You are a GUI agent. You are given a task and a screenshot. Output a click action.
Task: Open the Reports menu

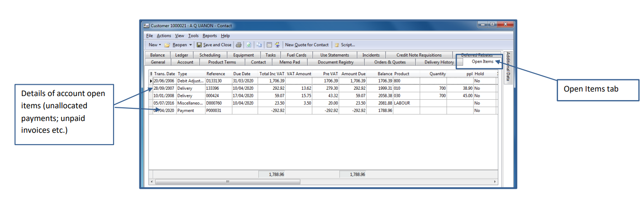[x=210, y=36]
